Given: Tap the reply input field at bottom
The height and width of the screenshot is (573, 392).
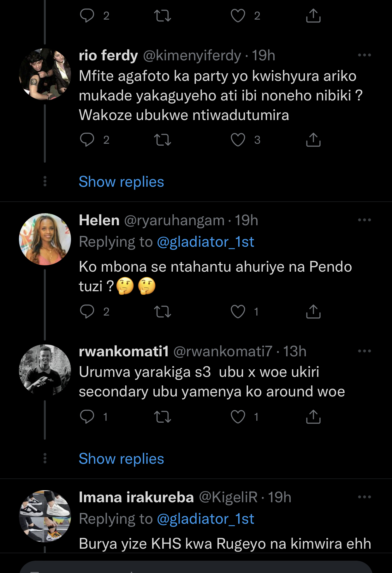Looking at the screenshot, I should point(196,568).
